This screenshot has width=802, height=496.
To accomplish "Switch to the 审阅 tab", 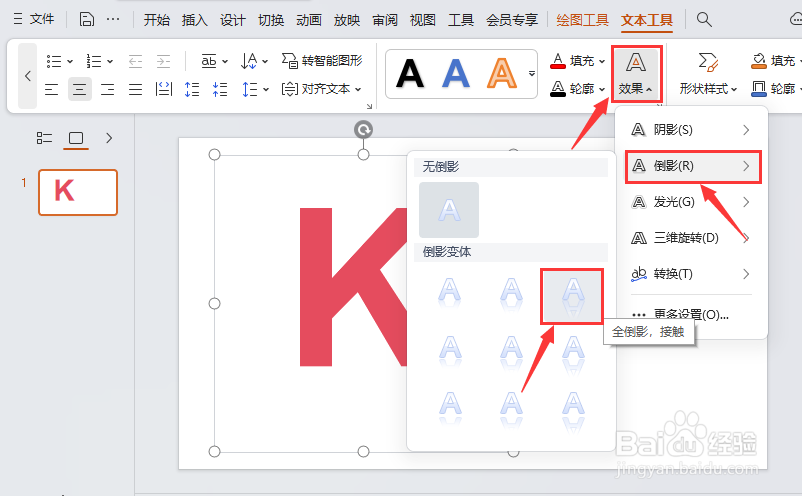I will (385, 20).
